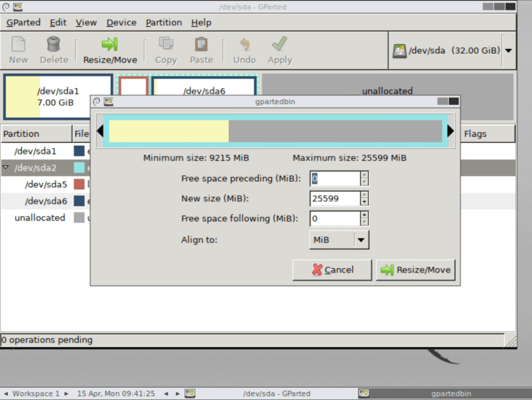Open the Help menu

point(201,23)
